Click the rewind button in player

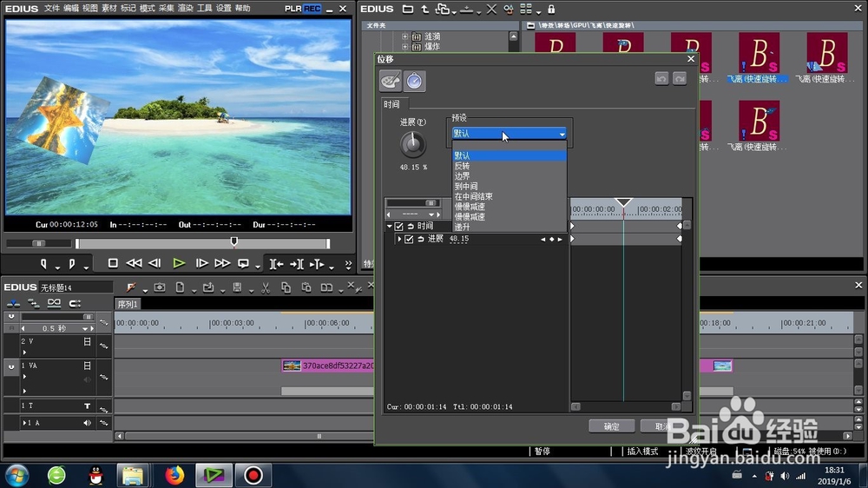(134, 264)
